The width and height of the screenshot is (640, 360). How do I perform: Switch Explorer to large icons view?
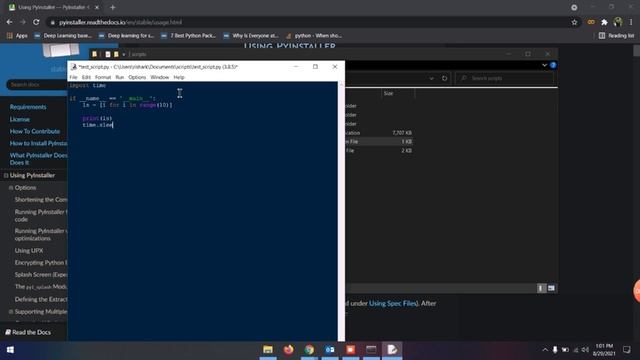(x=551, y=288)
